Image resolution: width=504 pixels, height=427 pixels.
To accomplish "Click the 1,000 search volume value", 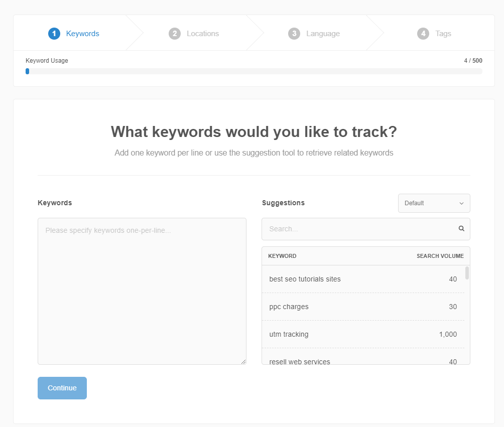I will pos(448,334).
